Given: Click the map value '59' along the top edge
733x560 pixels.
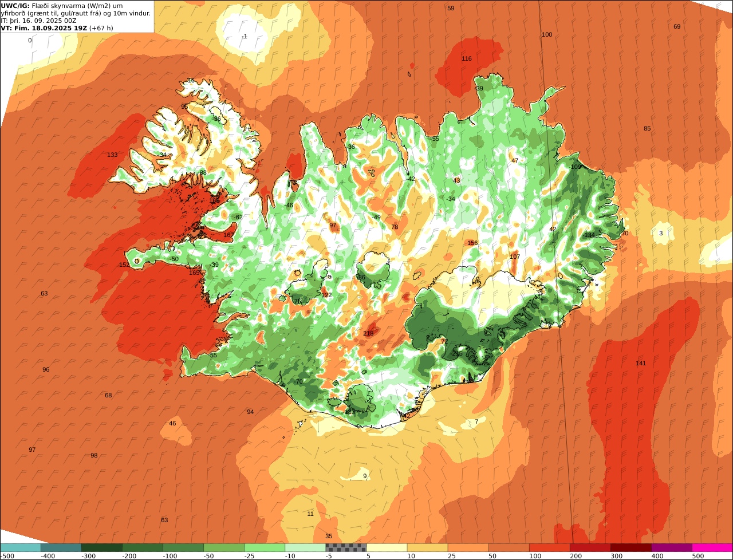Looking at the screenshot, I should pos(451,8).
